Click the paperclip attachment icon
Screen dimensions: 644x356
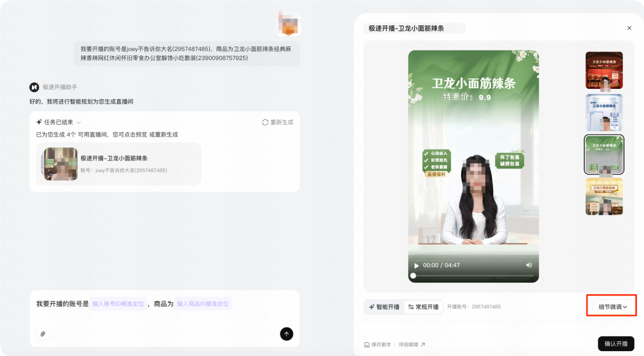coord(43,334)
